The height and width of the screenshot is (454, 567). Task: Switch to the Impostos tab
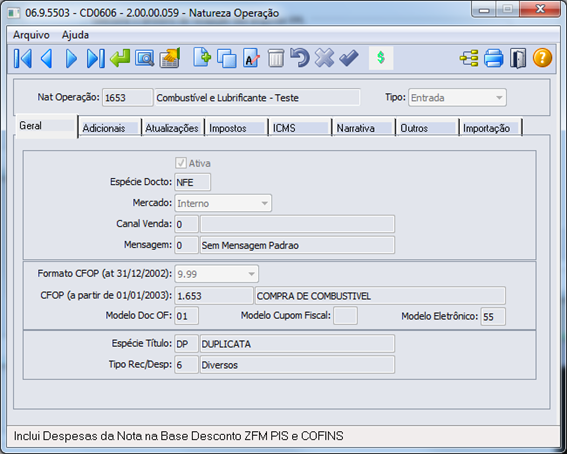click(x=236, y=128)
